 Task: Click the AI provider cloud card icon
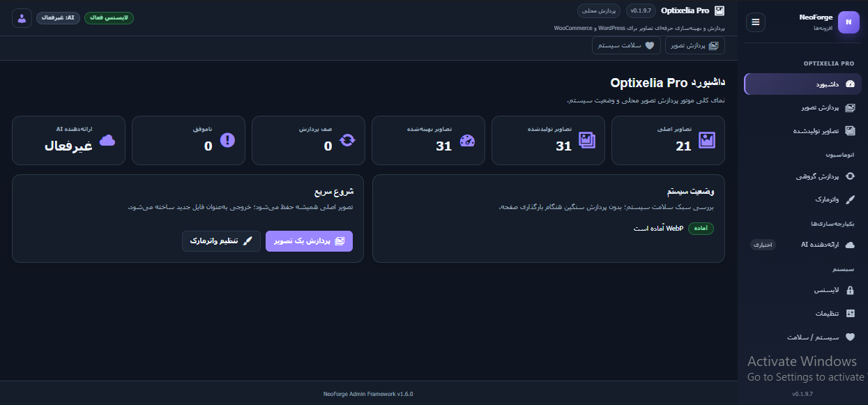point(107,141)
